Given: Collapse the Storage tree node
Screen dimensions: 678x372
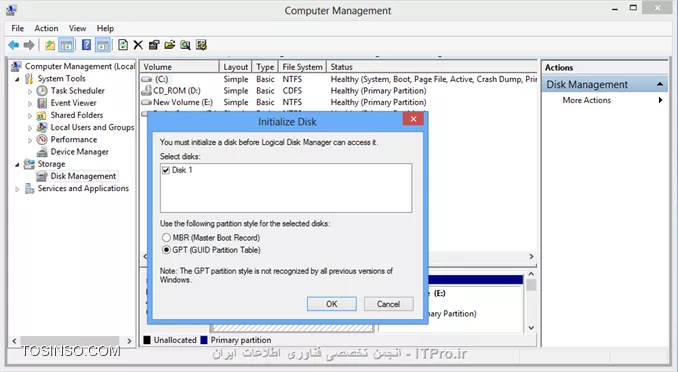Looking at the screenshot, I should pyautogui.click(x=17, y=164).
